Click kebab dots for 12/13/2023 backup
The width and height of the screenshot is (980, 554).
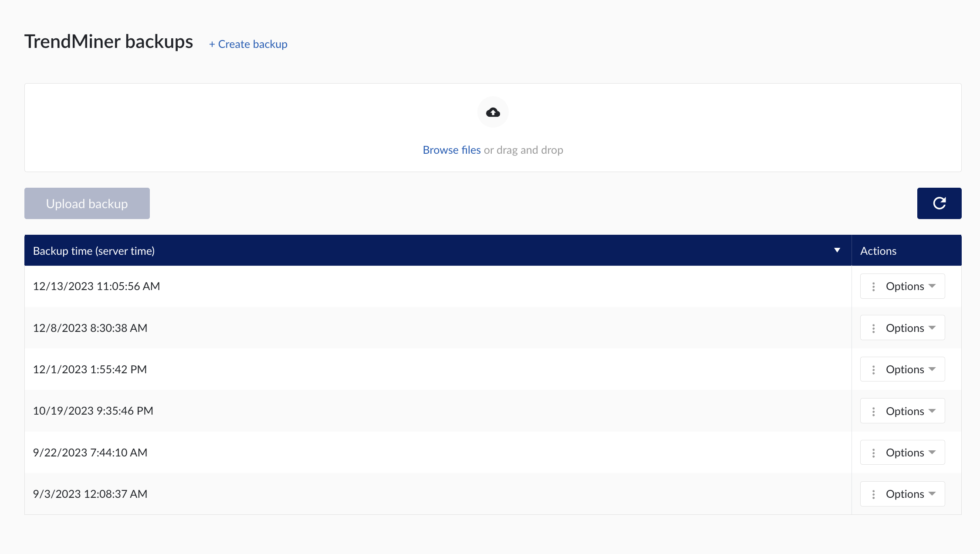tap(873, 287)
